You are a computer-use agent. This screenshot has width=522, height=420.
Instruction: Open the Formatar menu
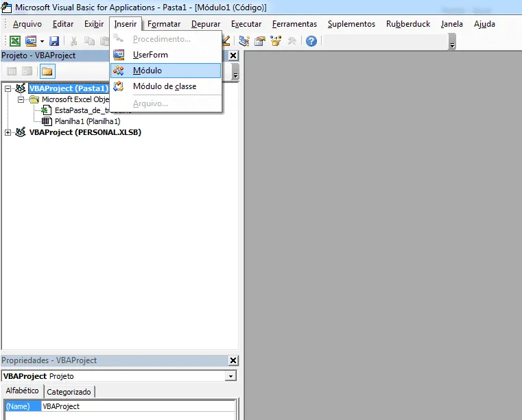(164, 24)
